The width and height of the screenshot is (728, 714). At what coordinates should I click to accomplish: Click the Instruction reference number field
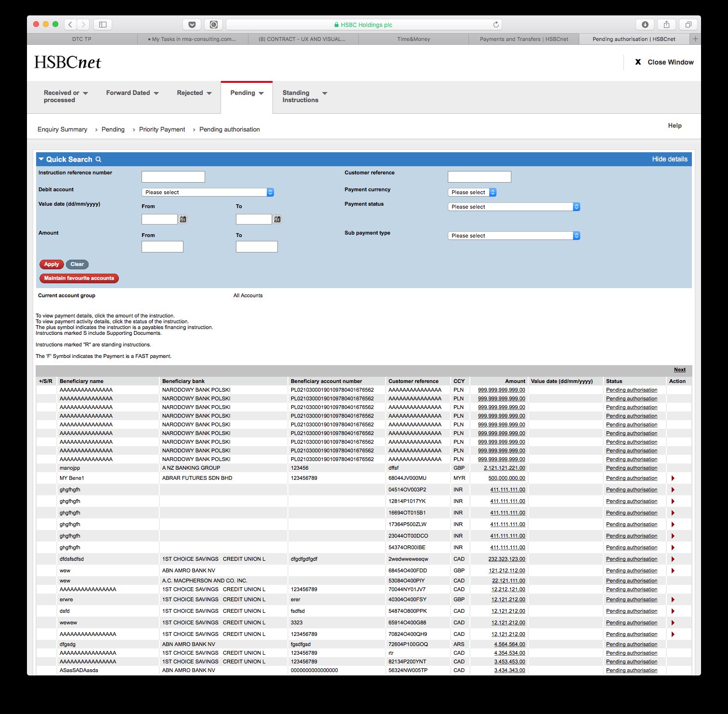pyautogui.click(x=173, y=177)
